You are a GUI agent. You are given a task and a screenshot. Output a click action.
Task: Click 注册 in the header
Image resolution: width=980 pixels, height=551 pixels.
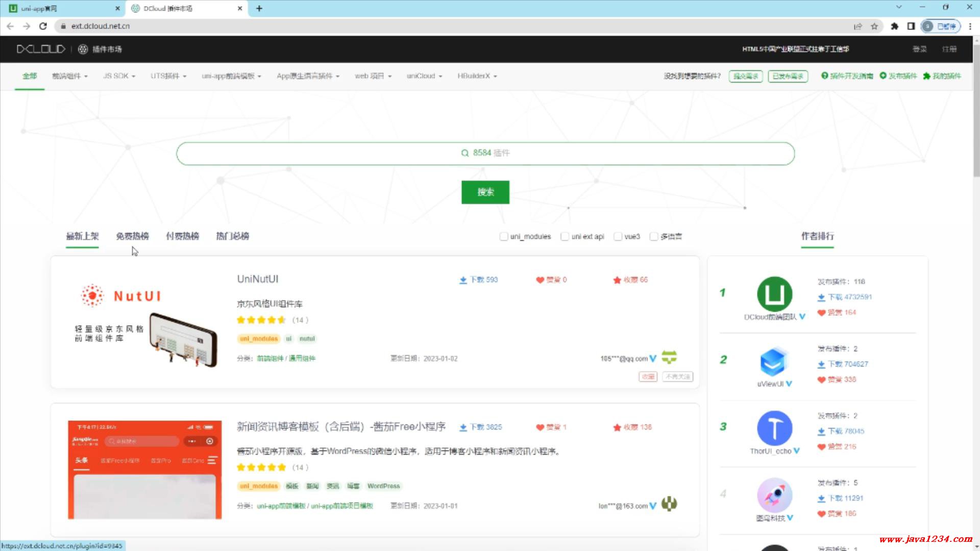point(949,49)
